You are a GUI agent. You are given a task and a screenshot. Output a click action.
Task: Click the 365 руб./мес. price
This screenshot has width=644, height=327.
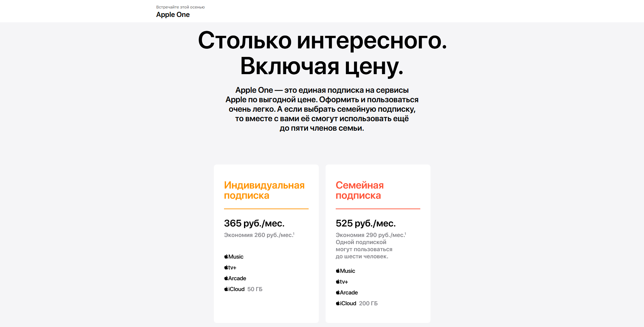point(254,223)
